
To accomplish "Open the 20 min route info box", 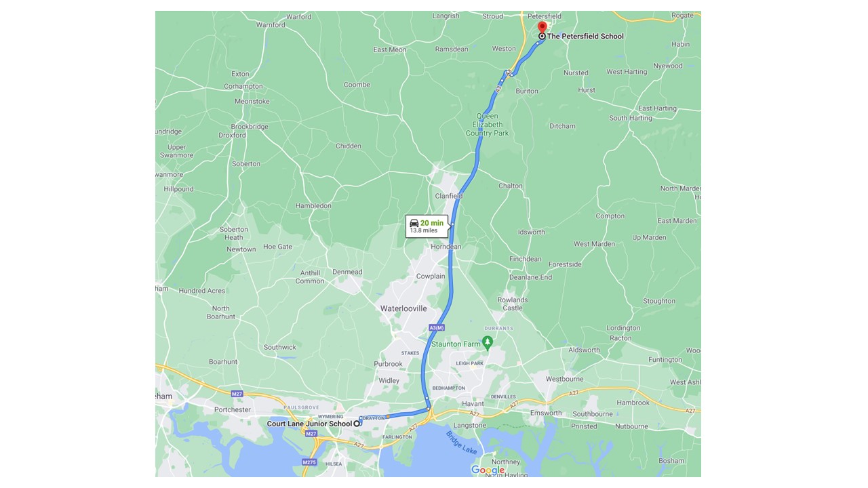I will 427,226.
